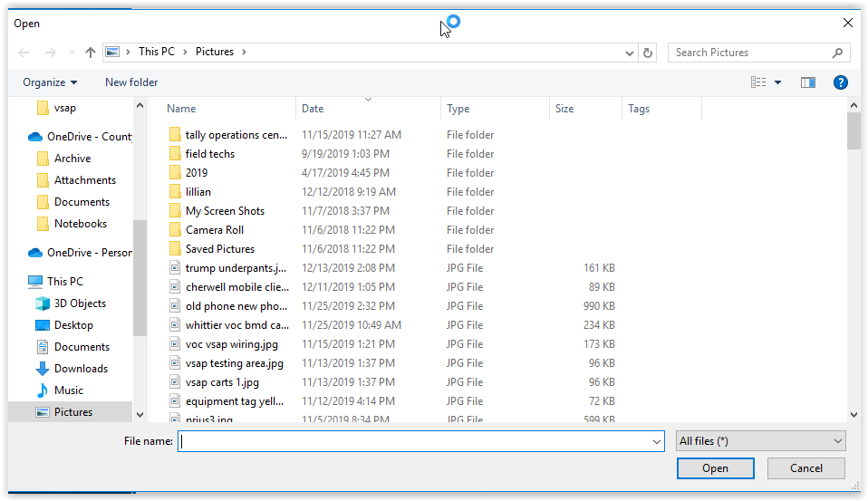Toggle the preview pane icon
868x501 pixels.
(x=808, y=82)
